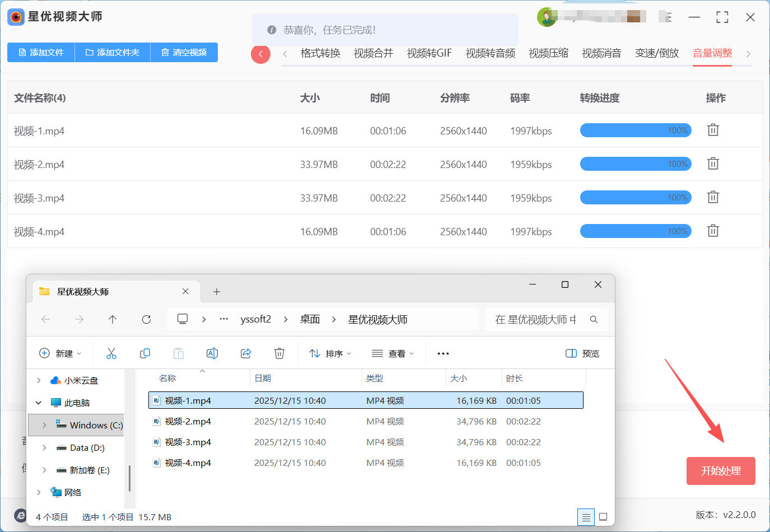Switch to details view in status bar
The height and width of the screenshot is (532, 770).
coord(586,517)
